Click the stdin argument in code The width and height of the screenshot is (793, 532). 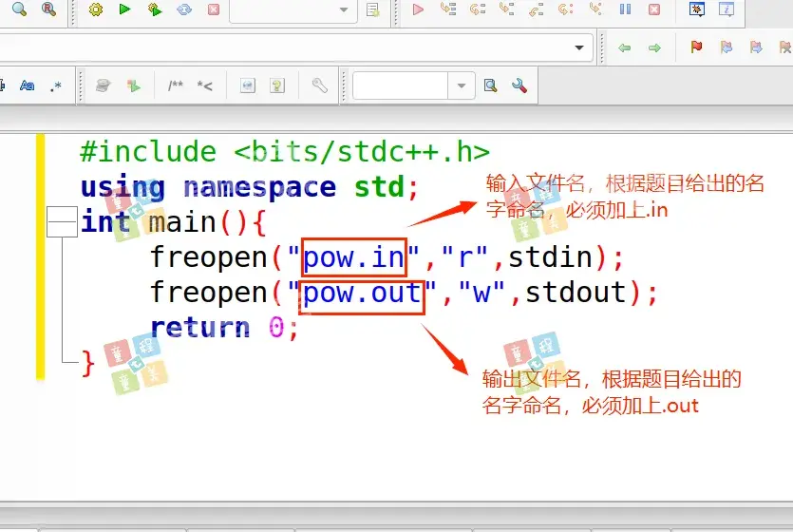coord(550,256)
